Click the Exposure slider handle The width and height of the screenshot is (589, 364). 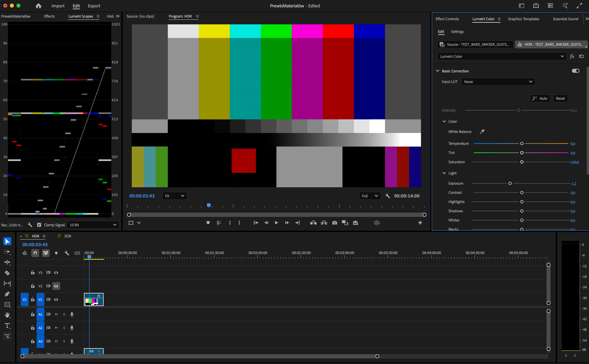pos(510,183)
